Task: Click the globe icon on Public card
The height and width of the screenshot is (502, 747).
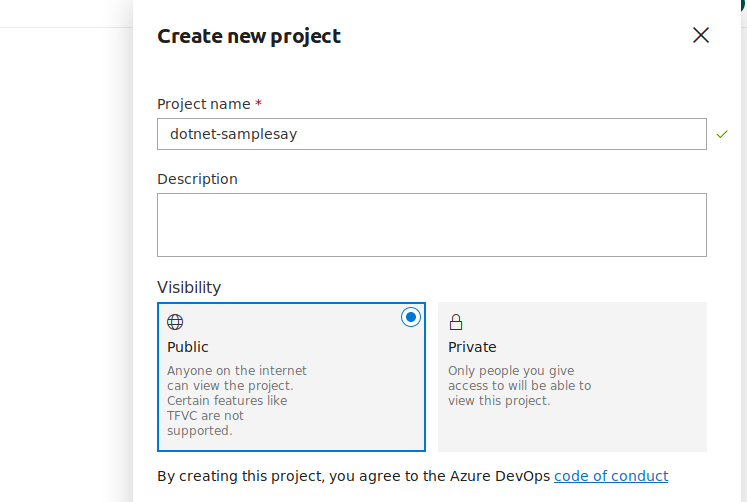Action: (x=175, y=322)
